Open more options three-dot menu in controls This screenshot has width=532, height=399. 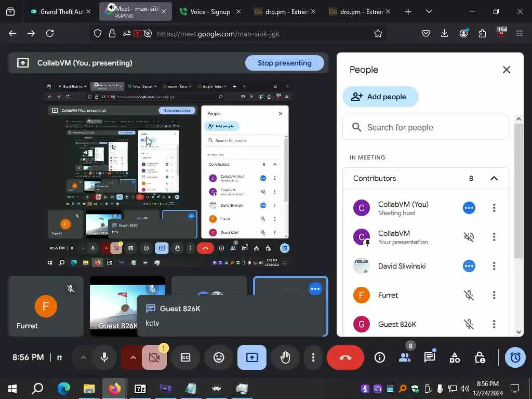point(313,357)
